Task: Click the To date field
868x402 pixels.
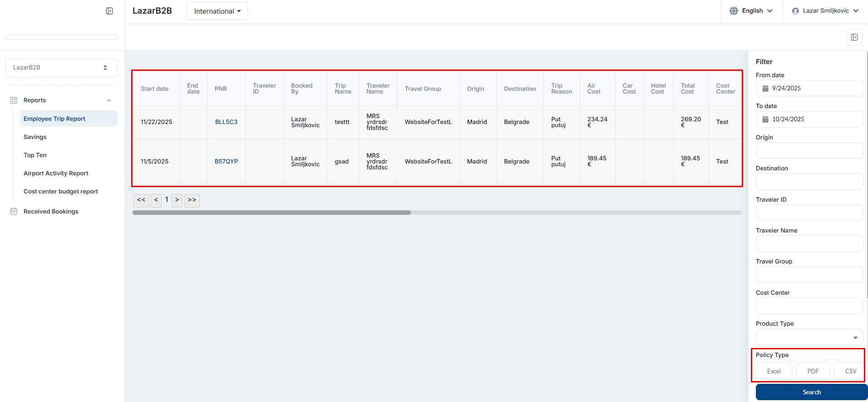Action: (x=809, y=119)
